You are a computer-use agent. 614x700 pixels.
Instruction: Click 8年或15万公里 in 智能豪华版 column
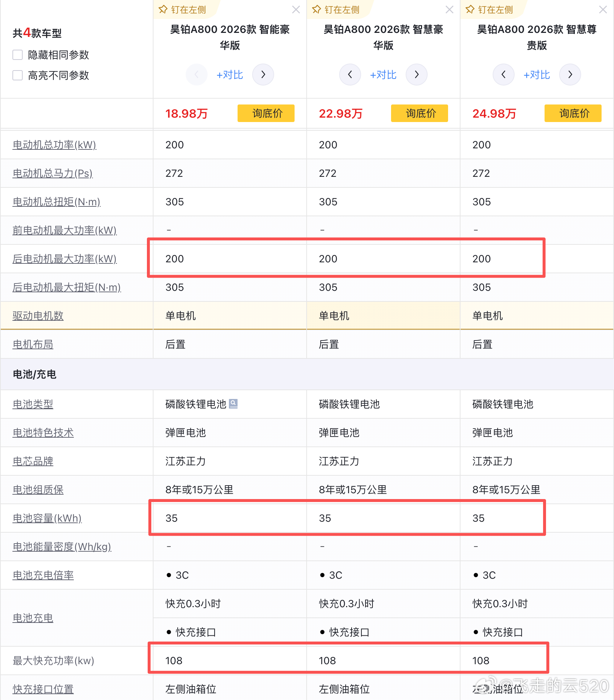tap(199, 490)
